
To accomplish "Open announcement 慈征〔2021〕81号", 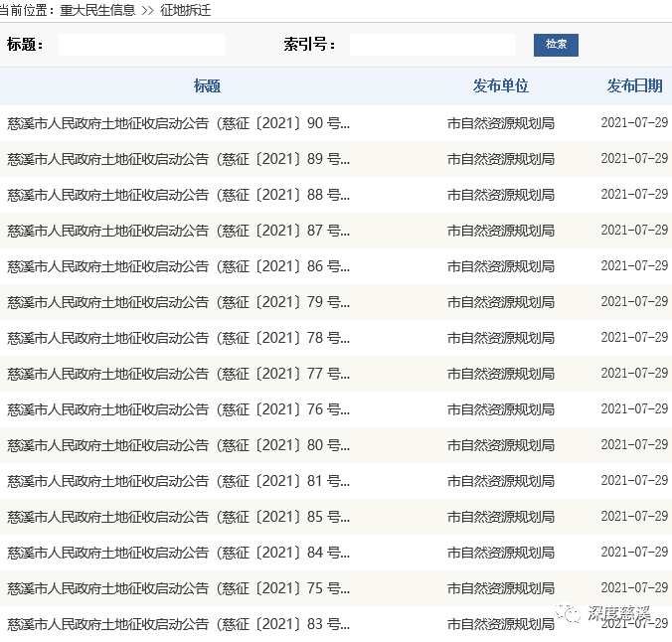I will tap(178, 481).
